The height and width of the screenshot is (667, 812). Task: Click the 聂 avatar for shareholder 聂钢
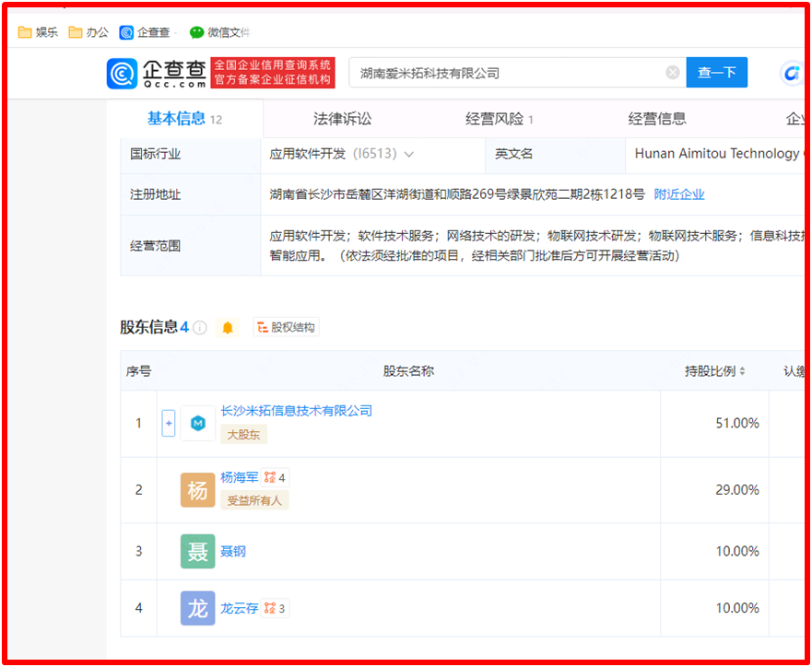point(197,551)
